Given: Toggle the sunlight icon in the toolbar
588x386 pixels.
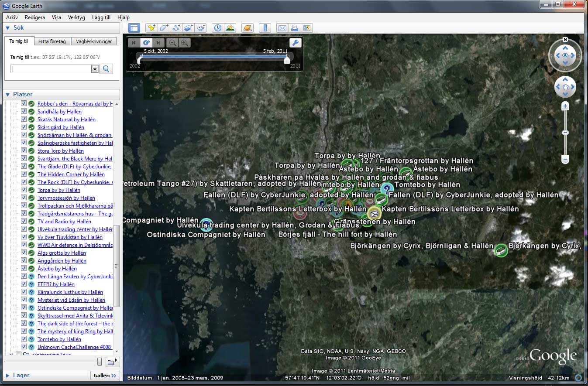Looking at the screenshot, I should (230, 28).
